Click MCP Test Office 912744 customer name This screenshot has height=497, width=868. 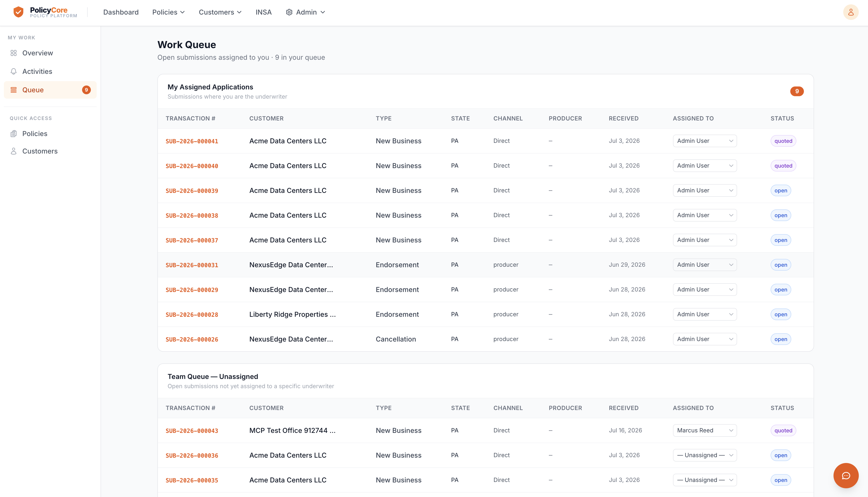point(292,430)
